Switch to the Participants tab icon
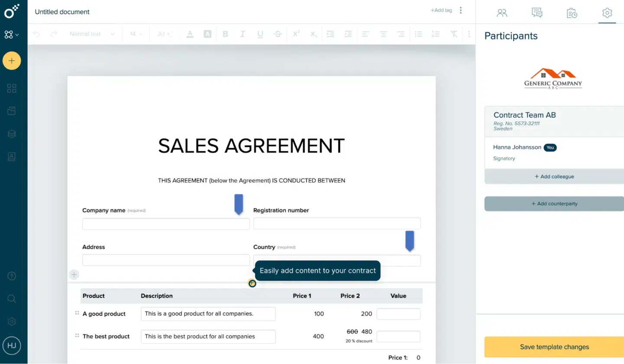 point(502,13)
